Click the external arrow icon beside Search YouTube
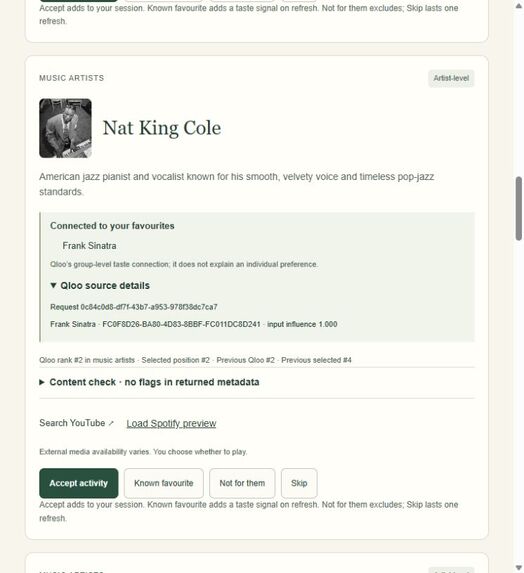The width and height of the screenshot is (524, 573). [x=111, y=423]
